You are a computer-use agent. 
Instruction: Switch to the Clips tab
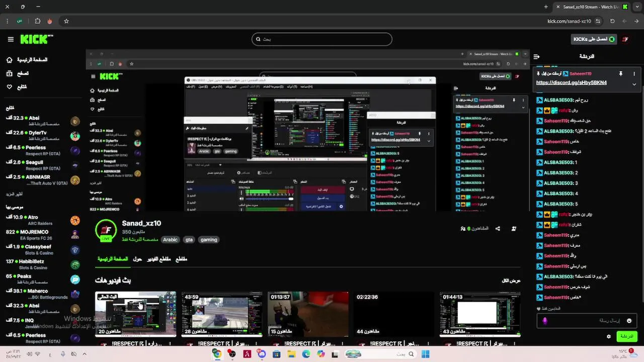[181, 259]
